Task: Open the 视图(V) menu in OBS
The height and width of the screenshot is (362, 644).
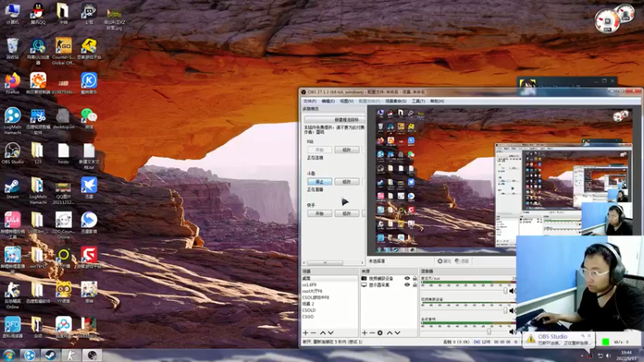Action: 347,101
